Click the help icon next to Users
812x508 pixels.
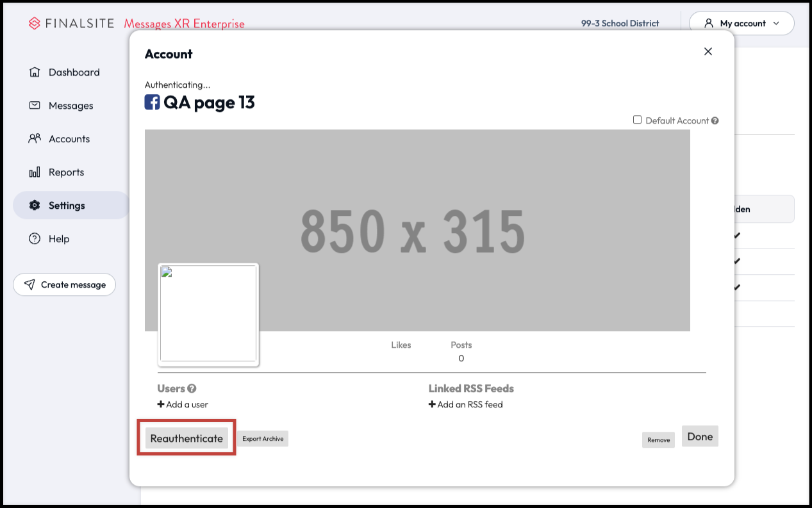point(192,388)
